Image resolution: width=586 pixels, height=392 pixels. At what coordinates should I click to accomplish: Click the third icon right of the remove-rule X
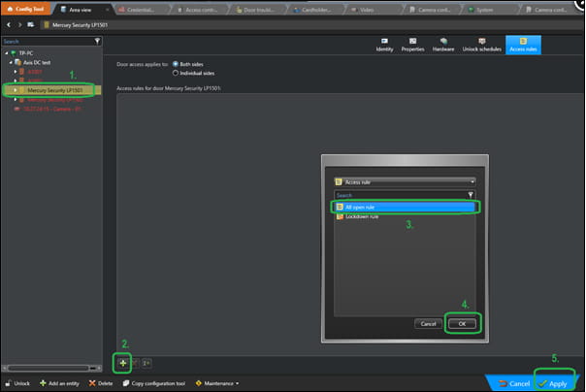pyautogui.click(x=146, y=363)
